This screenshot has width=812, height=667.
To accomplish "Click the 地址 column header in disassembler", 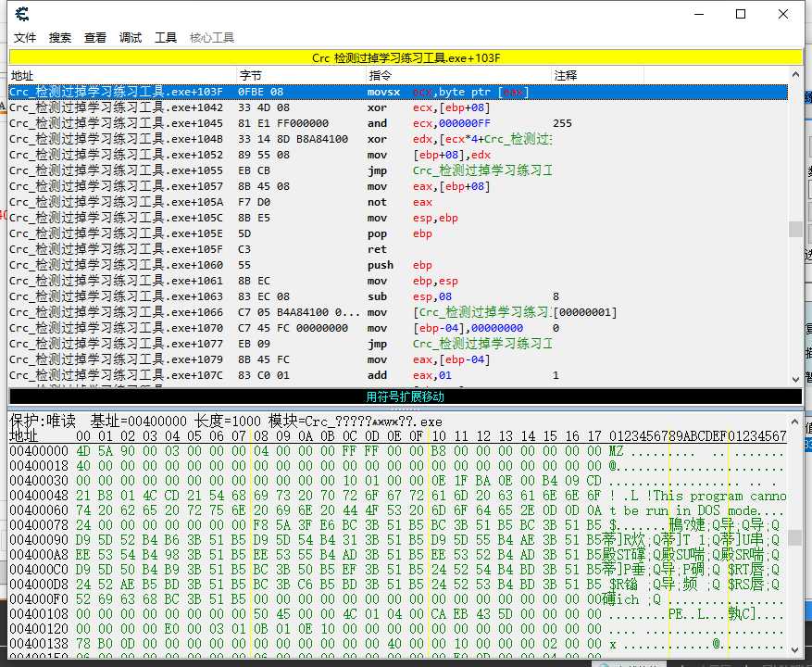I will [x=122, y=75].
